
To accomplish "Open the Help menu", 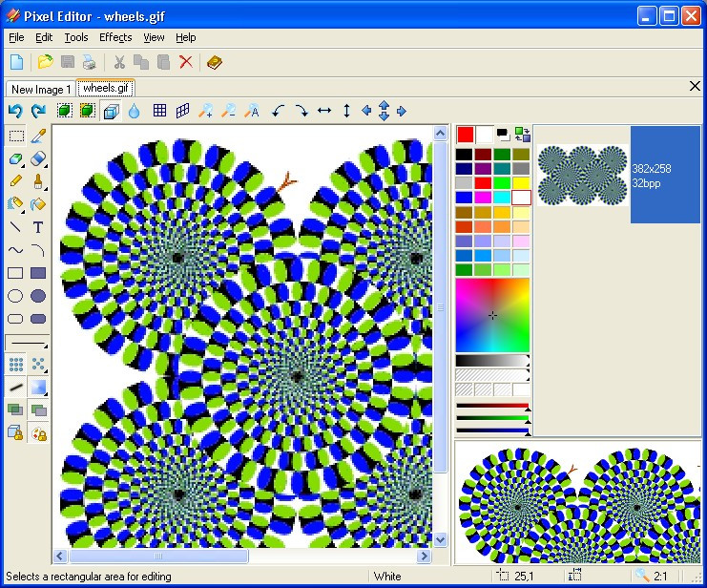I will point(186,37).
